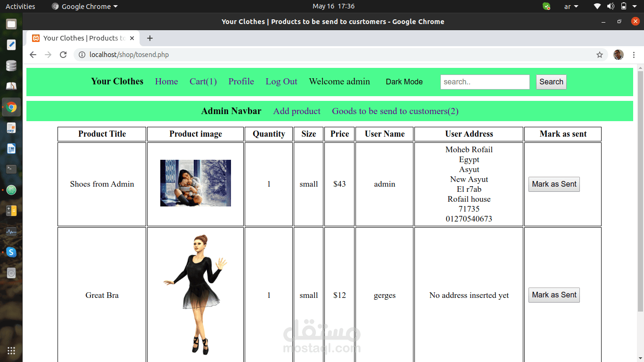Open the Files icon in the Ubuntu dock
Image resolution: width=644 pixels, height=362 pixels.
tap(11, 24)
